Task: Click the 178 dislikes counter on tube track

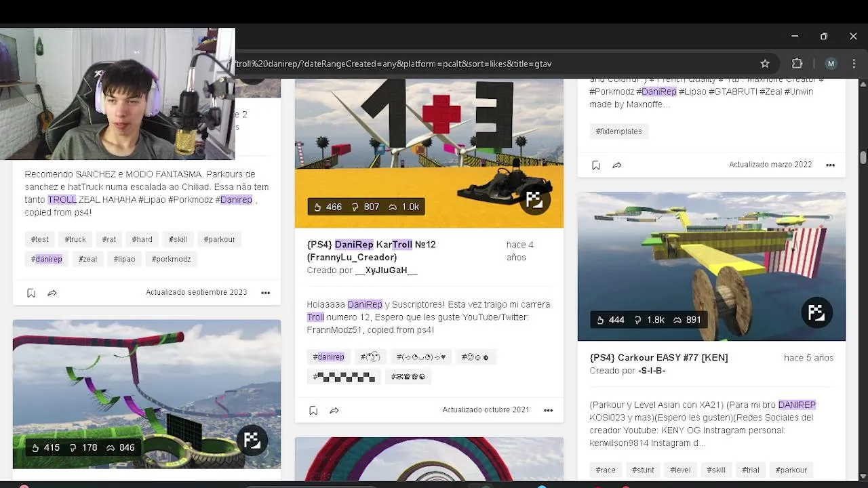Action: 83,447
